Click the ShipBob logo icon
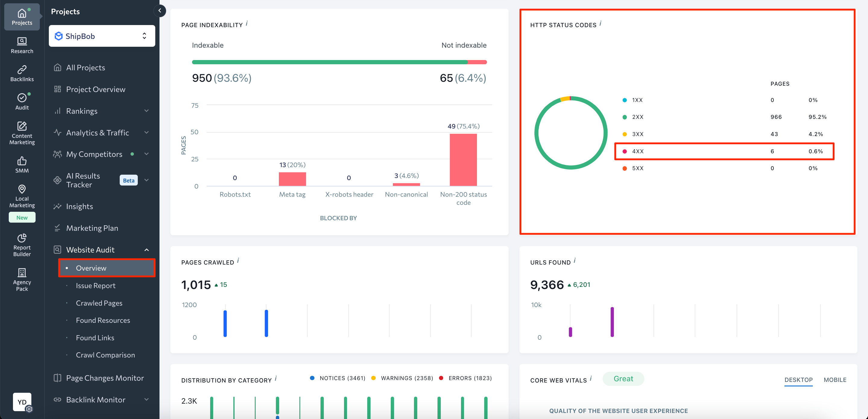The height and width of the screenshot is (419, 868). [58, 36]
